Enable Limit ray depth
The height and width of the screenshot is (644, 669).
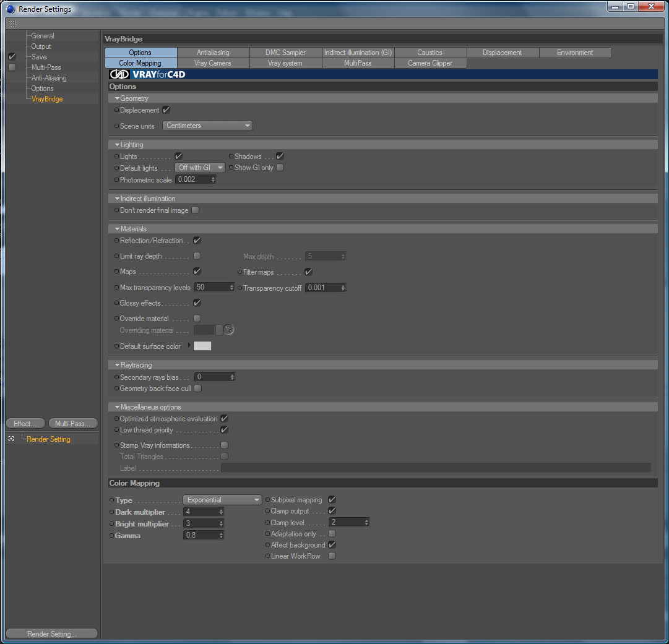click(x=197, y=256)
